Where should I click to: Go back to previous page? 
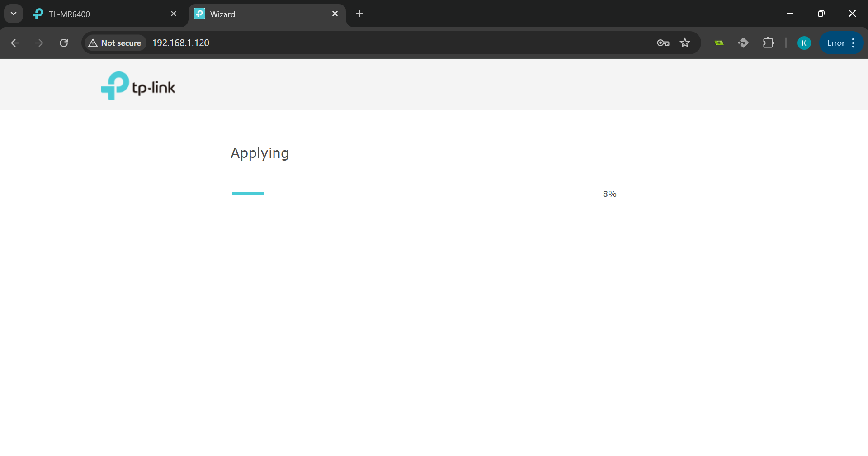coord(15,43)
